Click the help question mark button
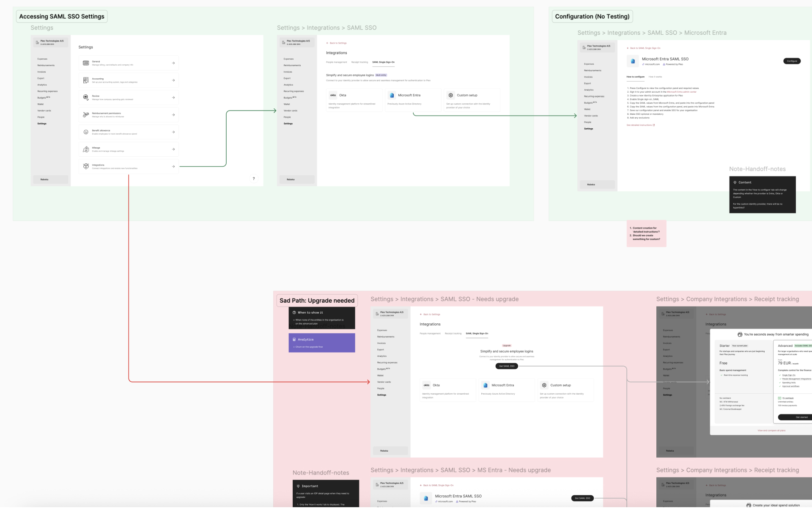 click(254, 179)
